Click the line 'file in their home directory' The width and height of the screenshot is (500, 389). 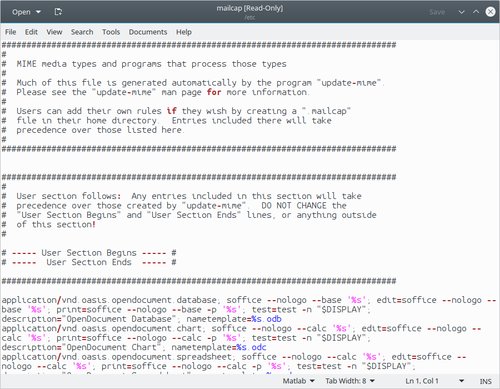click(x=167, y=120)
